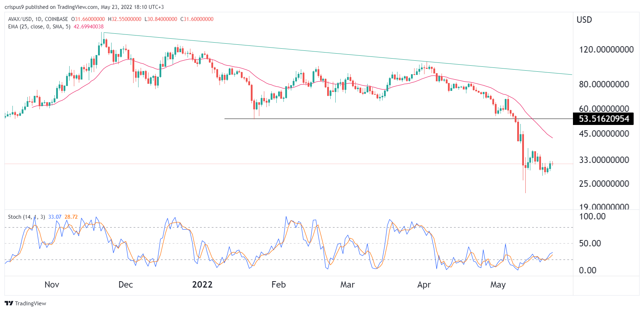Click the close price value C31.60000000

[197, 19]
